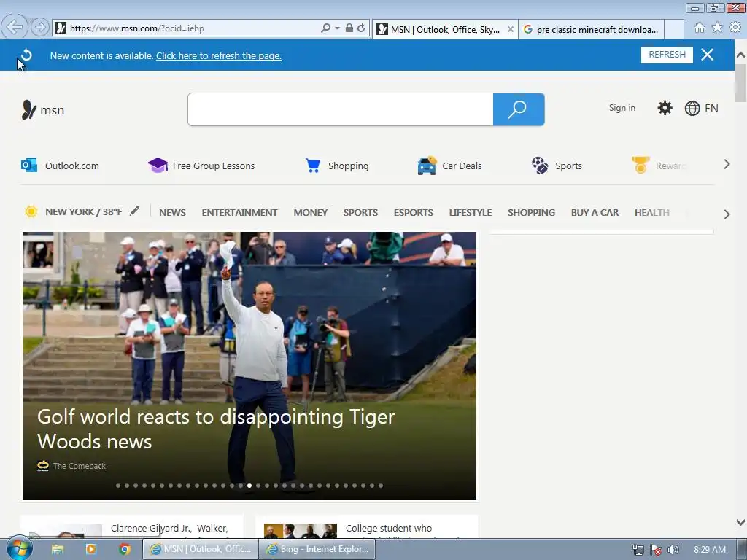
Task: Click the page scrollbar up arrow
Action: pyautogui.click(x=740, y=55)
